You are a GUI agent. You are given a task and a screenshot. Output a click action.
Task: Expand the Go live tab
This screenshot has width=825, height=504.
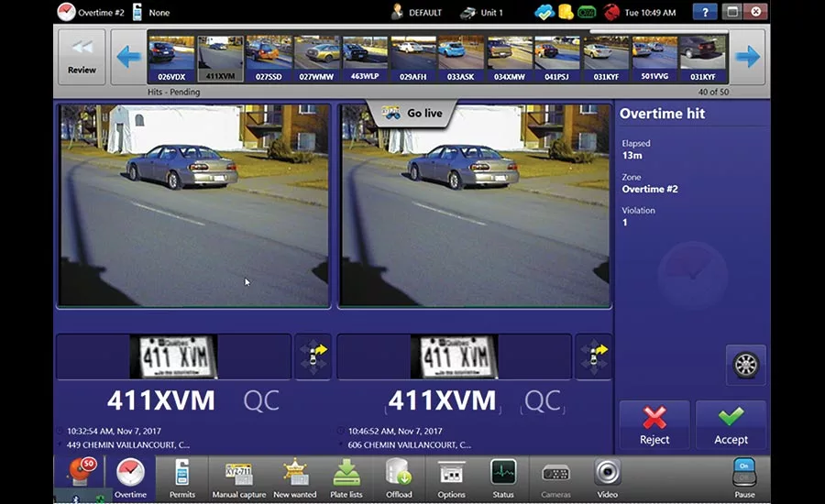point(412,114)
